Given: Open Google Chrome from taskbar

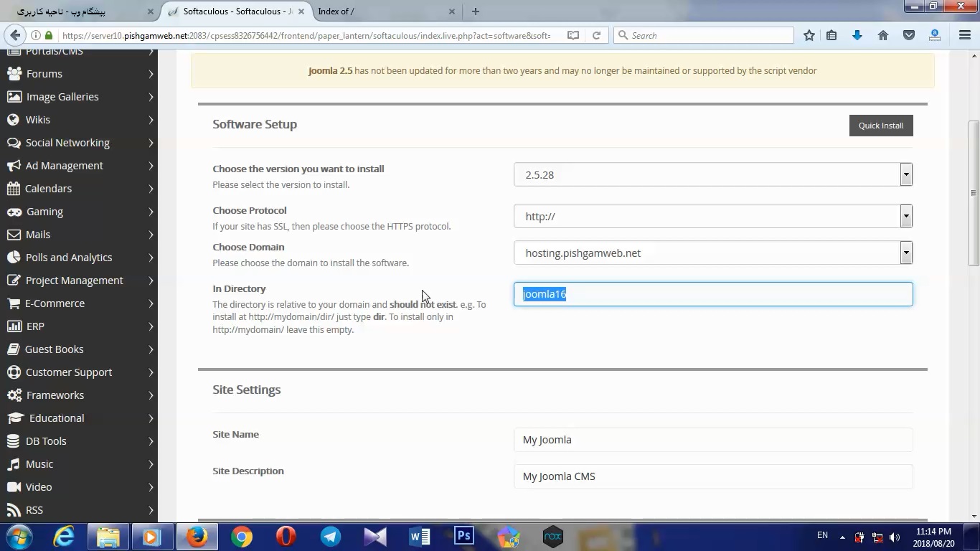Looking at the screenshot, I should click(242, 537).
